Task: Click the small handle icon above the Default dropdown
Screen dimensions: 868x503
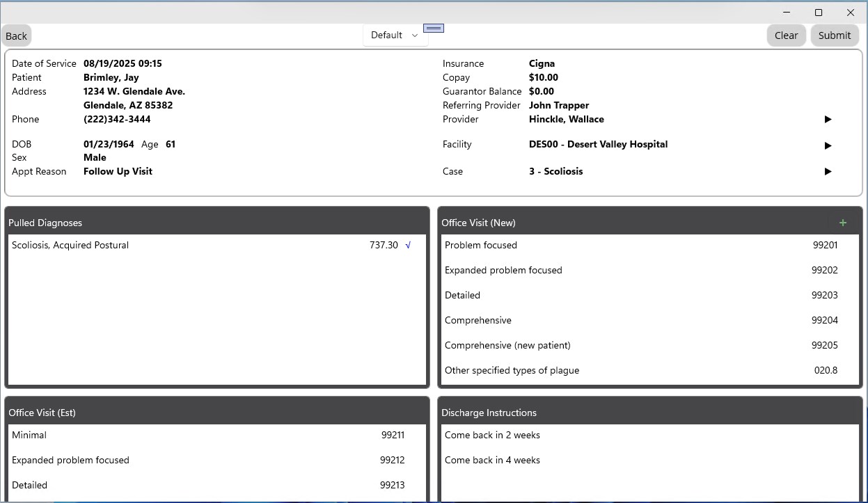Action: click(x=434, y=28)
